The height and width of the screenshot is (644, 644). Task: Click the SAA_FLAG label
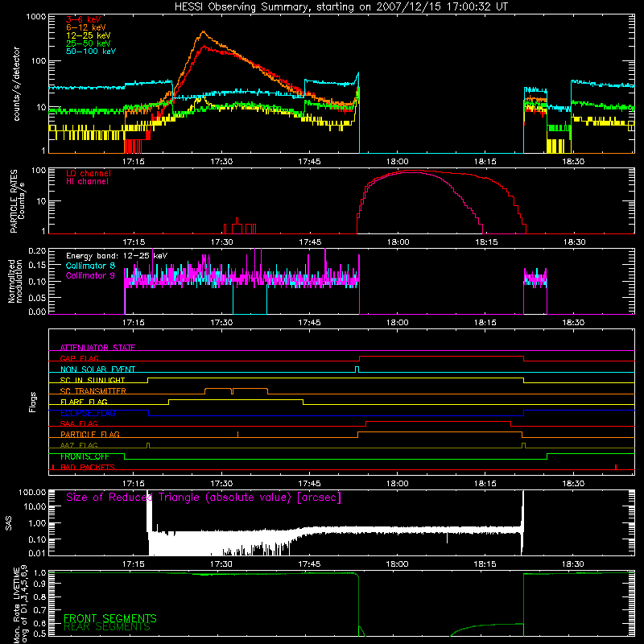(79, 423)
